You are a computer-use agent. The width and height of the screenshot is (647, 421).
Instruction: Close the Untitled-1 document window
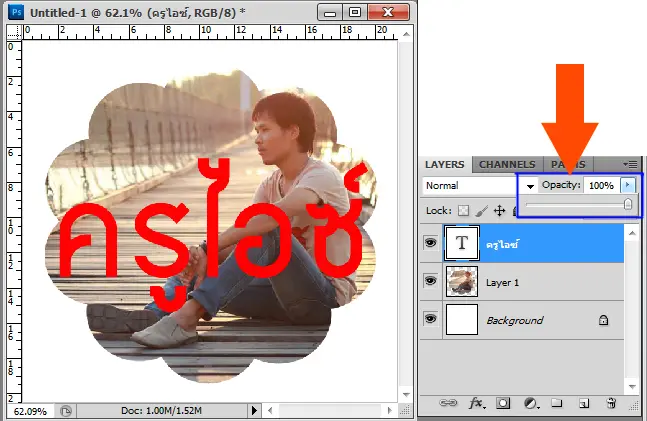pos(388,12)
